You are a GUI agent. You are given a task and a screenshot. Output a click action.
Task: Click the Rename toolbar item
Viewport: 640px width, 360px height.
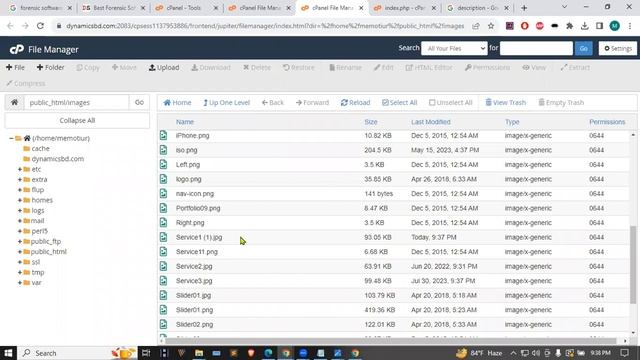coord(345,67)
